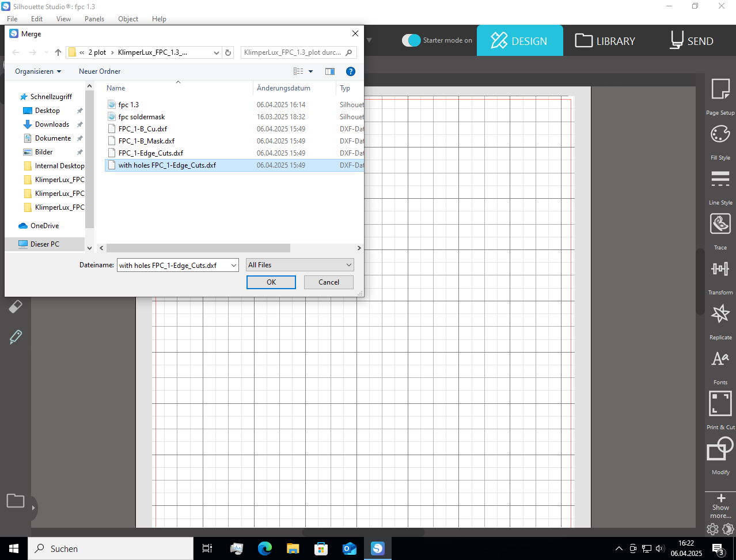
Task: Click OK in the Merge dialog
Action: tap(271, 282)
